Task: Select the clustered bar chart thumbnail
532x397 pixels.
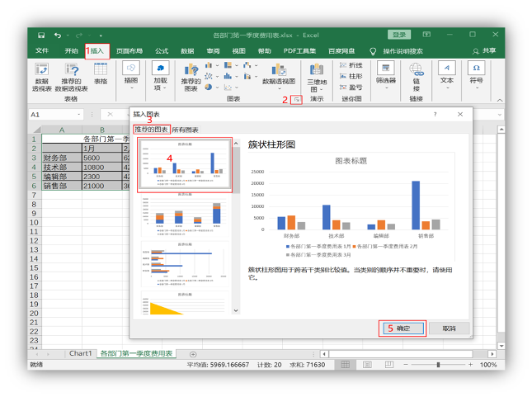Action: tap(185, 264)
